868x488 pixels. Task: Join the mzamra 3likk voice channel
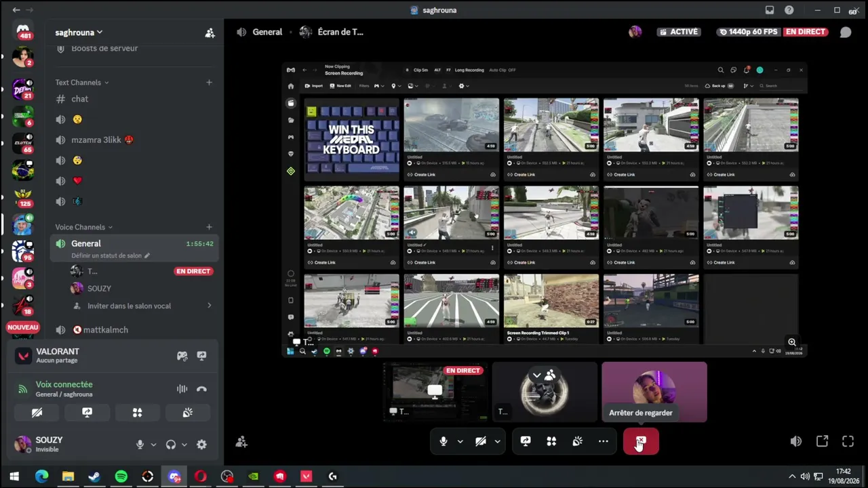[x=134, y=140]
